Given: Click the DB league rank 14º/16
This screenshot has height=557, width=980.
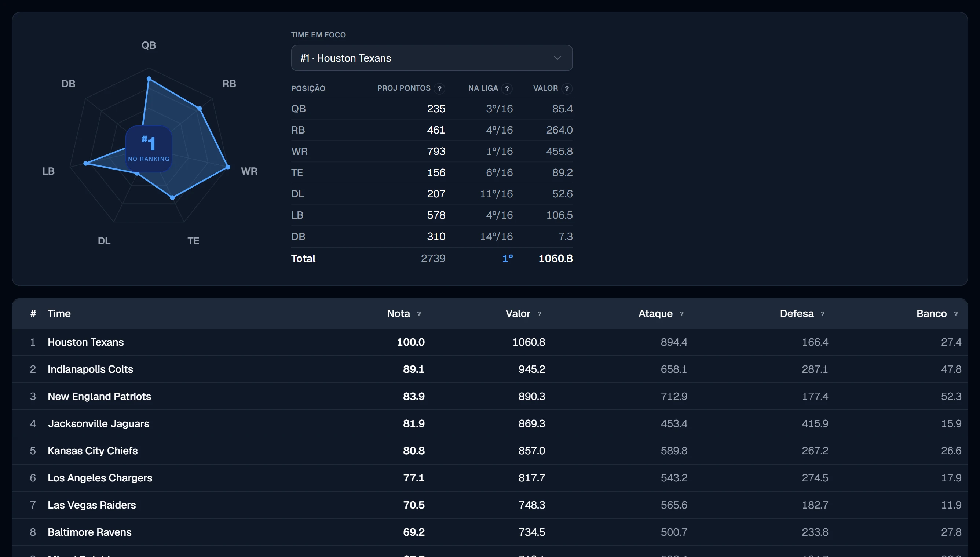Looking at the screenshot, I should (496, 236).
